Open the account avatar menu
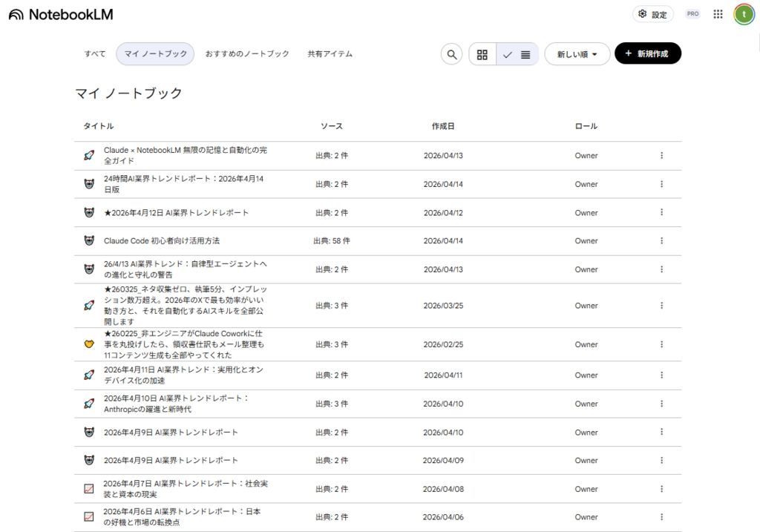 pos(744,14)
